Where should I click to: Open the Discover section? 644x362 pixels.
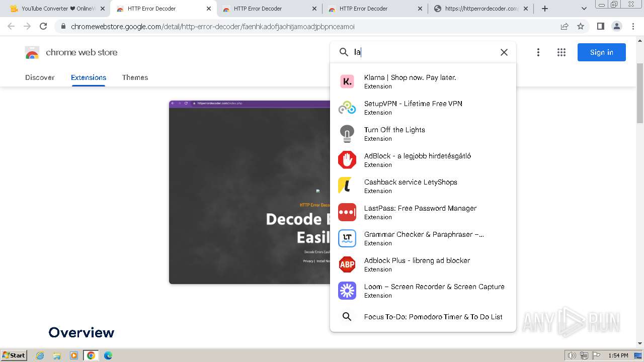click(40, 77)
